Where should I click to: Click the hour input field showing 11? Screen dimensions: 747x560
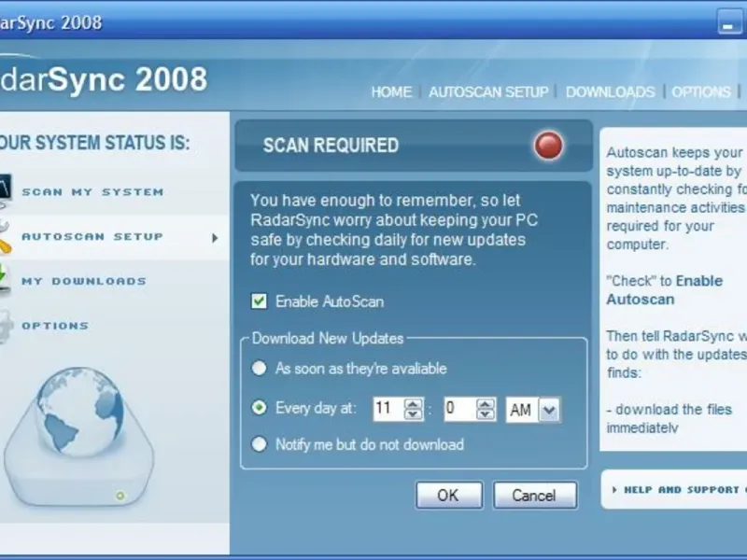pyautogui.click(x=388, y=409)
